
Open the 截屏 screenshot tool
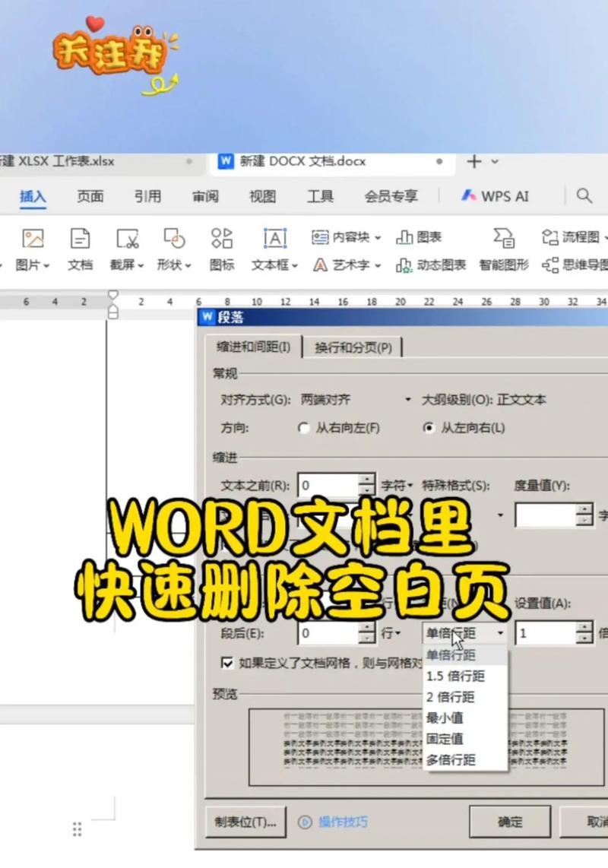(127, 249)
